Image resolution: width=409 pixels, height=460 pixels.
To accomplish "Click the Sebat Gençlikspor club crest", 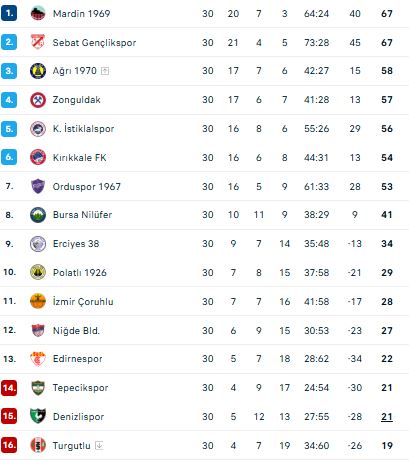I will click(x=38, y=42).
